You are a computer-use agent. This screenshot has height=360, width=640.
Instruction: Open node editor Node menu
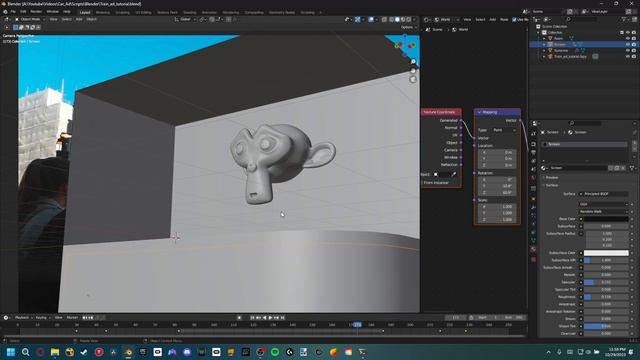tap(504, 19)
